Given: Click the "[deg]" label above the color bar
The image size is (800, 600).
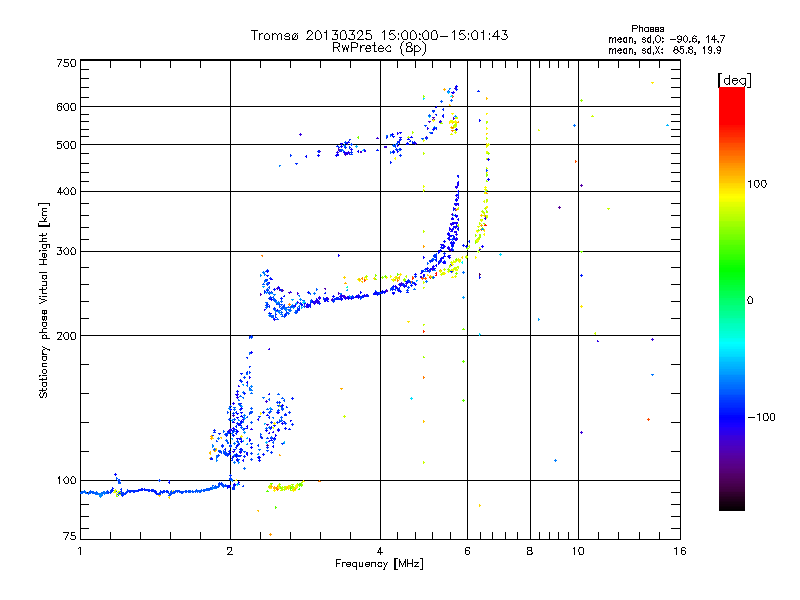Looking at the screenshot, I should pos(734,80).
